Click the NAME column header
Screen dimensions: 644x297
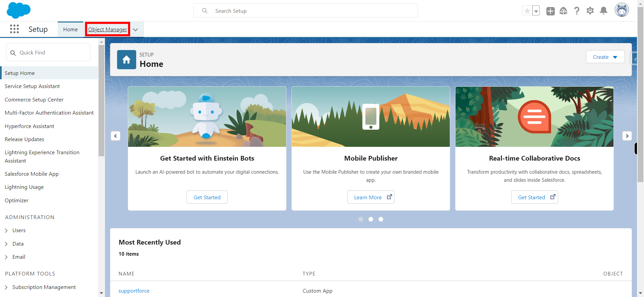click(126, 274)
